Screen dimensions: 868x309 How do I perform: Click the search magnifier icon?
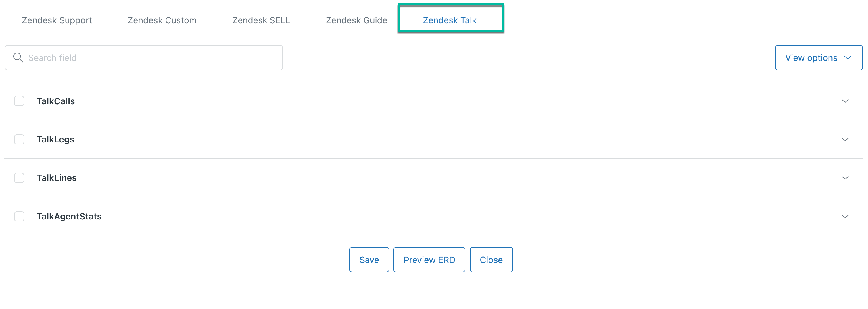pyautogui.click(x=18, y=57)
